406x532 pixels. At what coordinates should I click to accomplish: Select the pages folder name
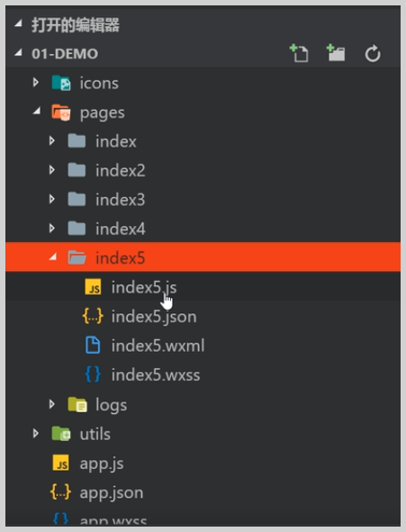tap(102, 113)
